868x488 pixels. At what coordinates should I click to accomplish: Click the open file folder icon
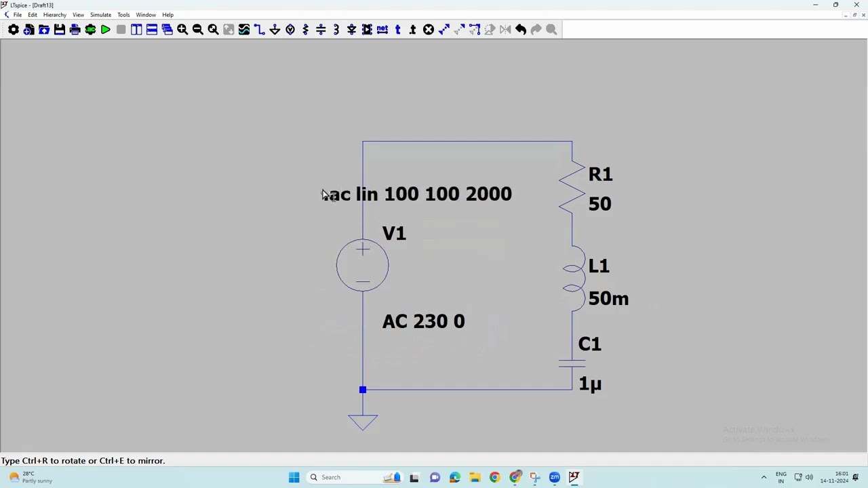pos(44,30)
